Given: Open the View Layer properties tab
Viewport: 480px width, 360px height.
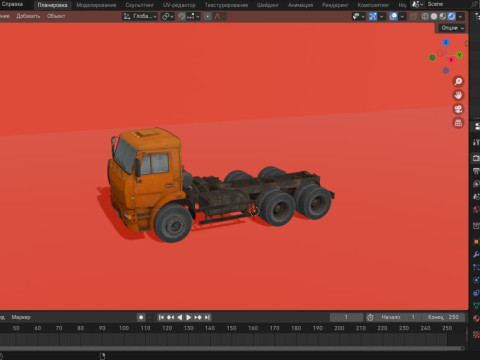Looking at the screenshot, I should coord(476,184).
